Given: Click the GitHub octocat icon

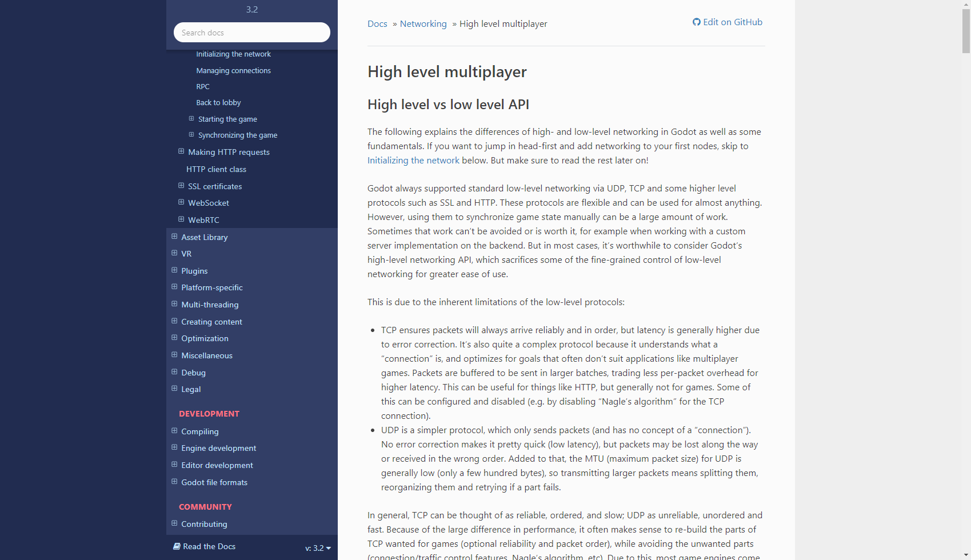Looking at the screenshot, I should click(x=696, y=22).
